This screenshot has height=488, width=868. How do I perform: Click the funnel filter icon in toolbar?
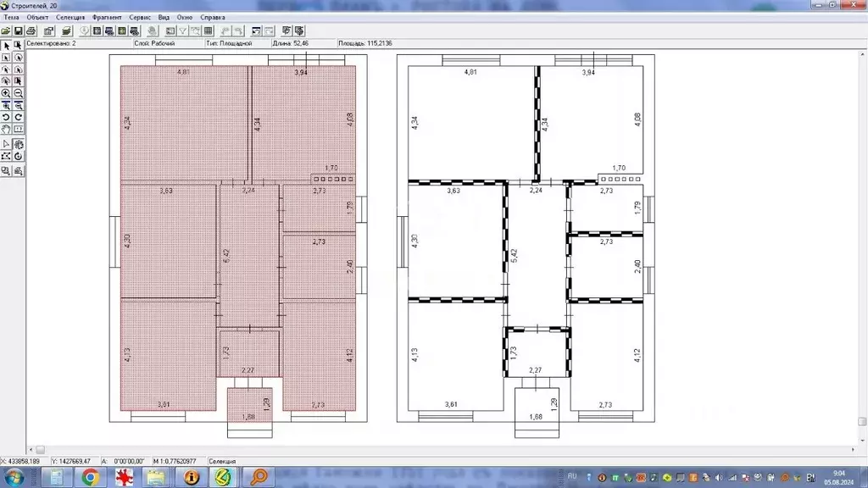[x=182, y=31]
